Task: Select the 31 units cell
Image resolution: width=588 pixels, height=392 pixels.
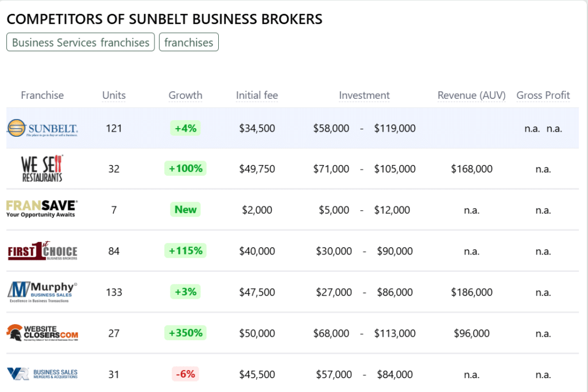Action: pyautogui.click(x=114, y=375)
